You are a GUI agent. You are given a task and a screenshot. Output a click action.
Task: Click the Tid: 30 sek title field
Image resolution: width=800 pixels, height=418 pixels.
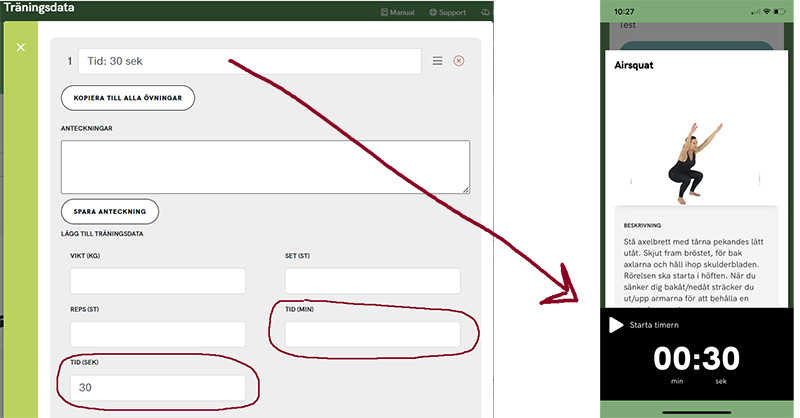tap(249, 61)
